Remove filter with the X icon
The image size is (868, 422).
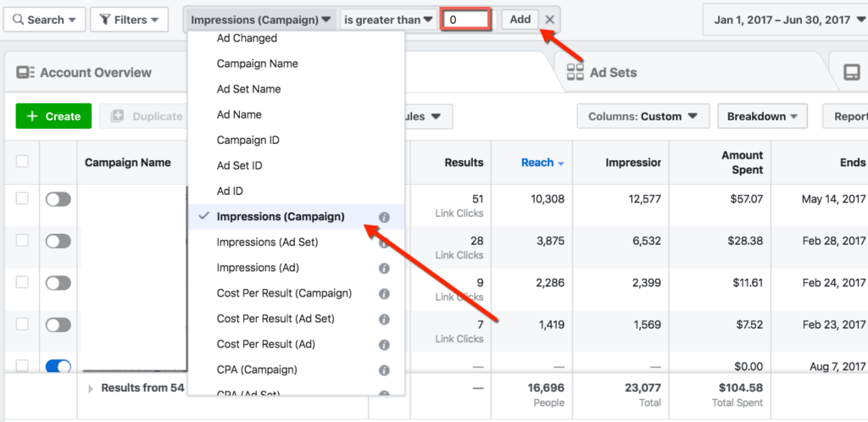pyautogui.click(x=550, y=19)
